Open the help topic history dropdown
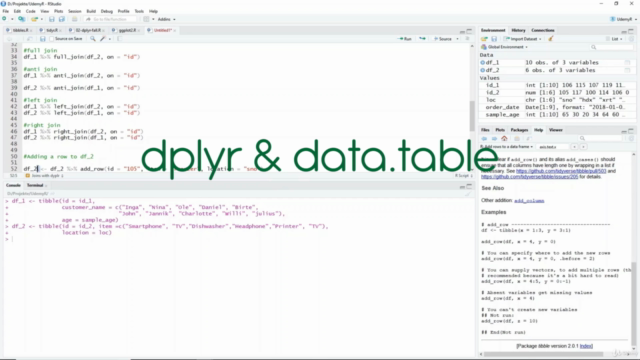 click(x=507, y=147)
